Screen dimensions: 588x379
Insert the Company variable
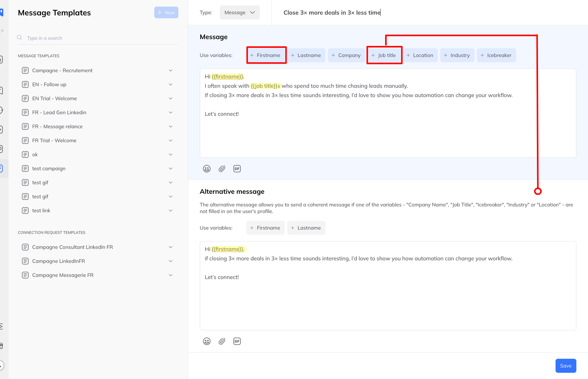tap(346, 55)
